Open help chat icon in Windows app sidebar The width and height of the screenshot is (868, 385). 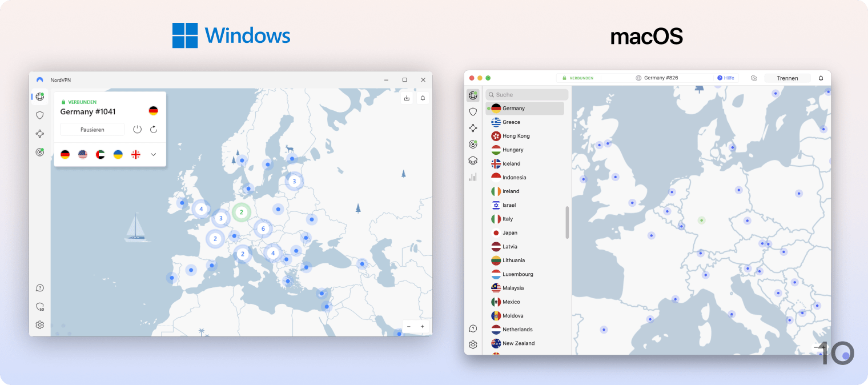[x=39, y=288]
